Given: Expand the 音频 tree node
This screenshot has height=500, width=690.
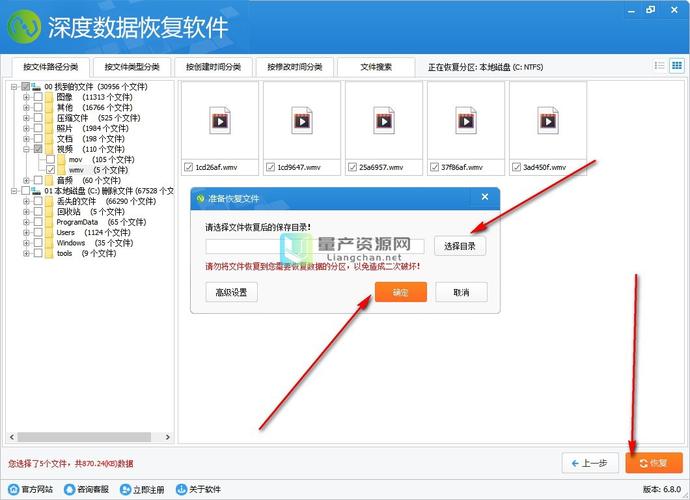Looking at the screenshot, I should click(x=26, y=180).
